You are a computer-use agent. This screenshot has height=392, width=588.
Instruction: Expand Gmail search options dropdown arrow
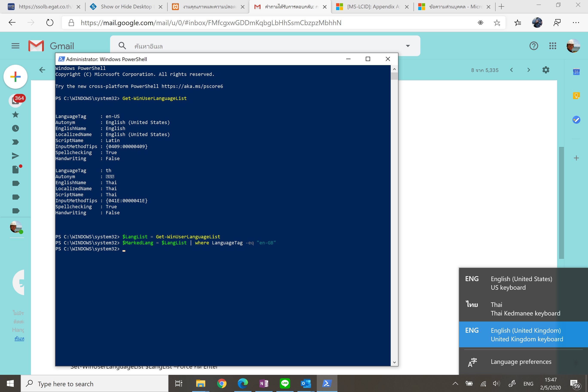point(408,46)
